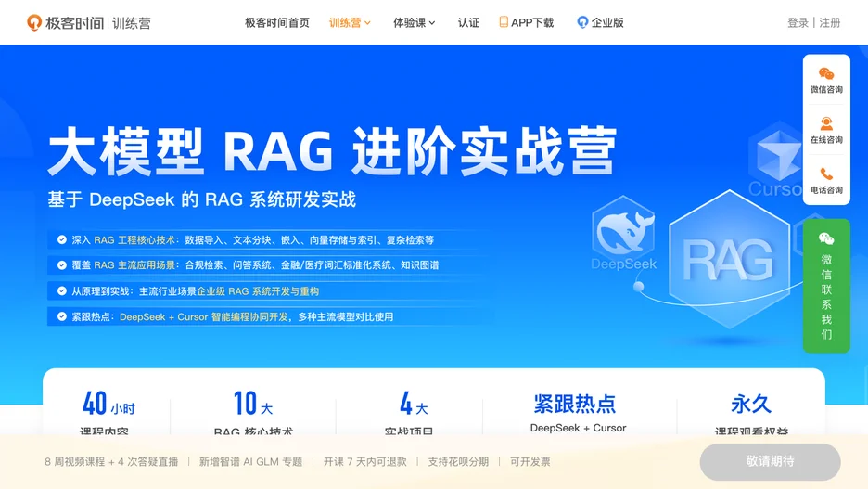Click 开课 7 天内可退款 text
Image resolution: width=868 pixels, height=489 pixels.
coord(364,462)
